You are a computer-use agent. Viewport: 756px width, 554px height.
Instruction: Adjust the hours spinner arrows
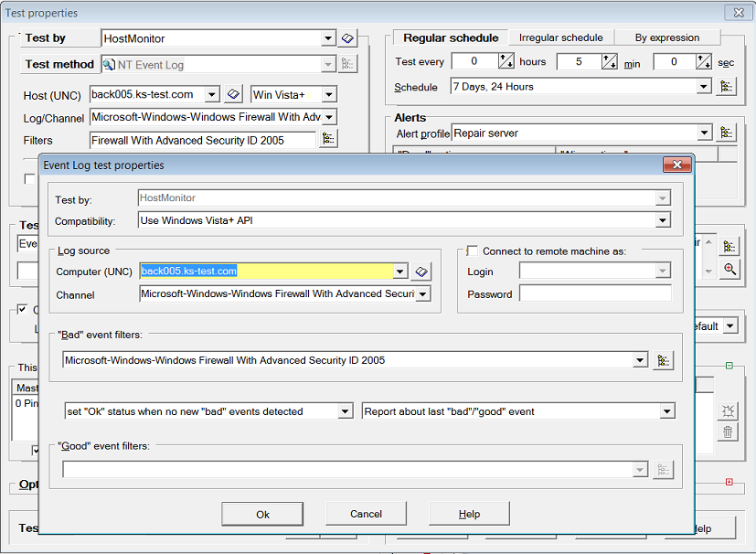[506, 61]
